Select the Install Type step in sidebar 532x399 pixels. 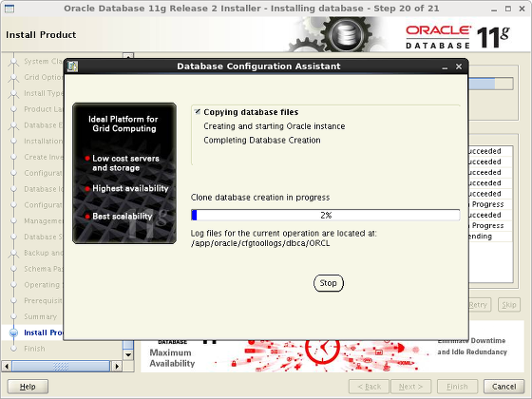43,93
